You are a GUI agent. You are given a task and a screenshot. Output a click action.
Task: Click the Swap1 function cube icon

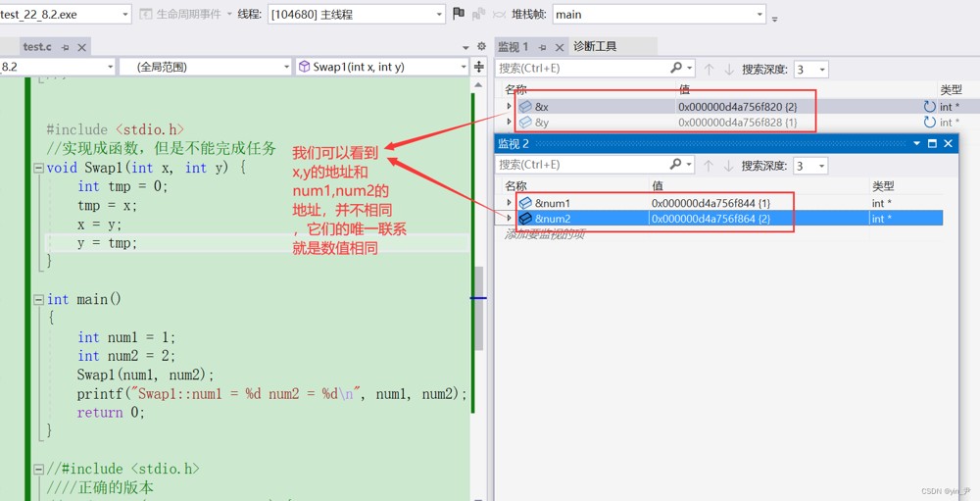click(x=304, y=67)
